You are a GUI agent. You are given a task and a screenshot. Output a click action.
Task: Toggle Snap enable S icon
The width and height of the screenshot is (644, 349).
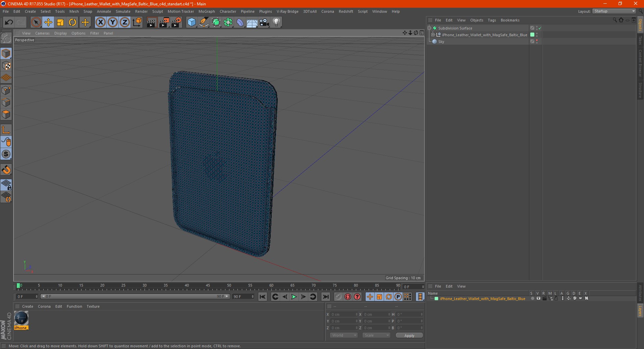pos(6,154)
